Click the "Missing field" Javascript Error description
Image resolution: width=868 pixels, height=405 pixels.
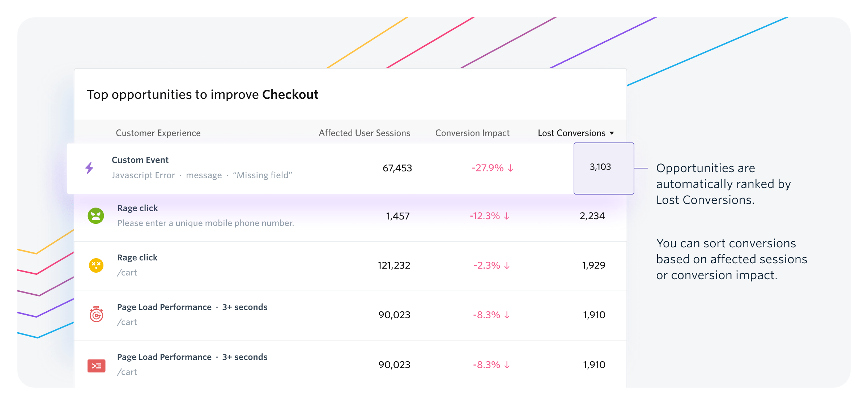coord(202,175)
